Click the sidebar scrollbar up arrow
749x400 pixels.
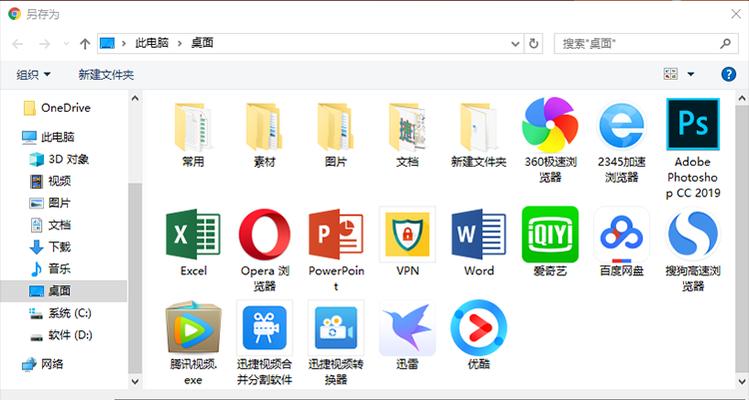click(135, 98)
